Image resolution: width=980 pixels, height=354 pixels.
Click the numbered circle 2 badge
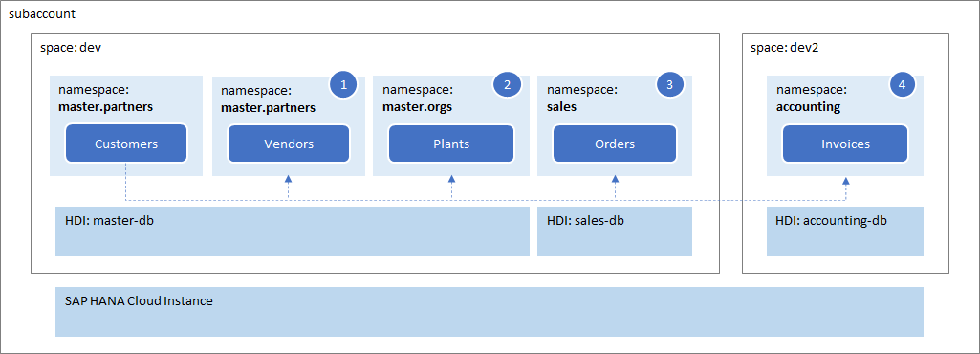pos(507,84)
